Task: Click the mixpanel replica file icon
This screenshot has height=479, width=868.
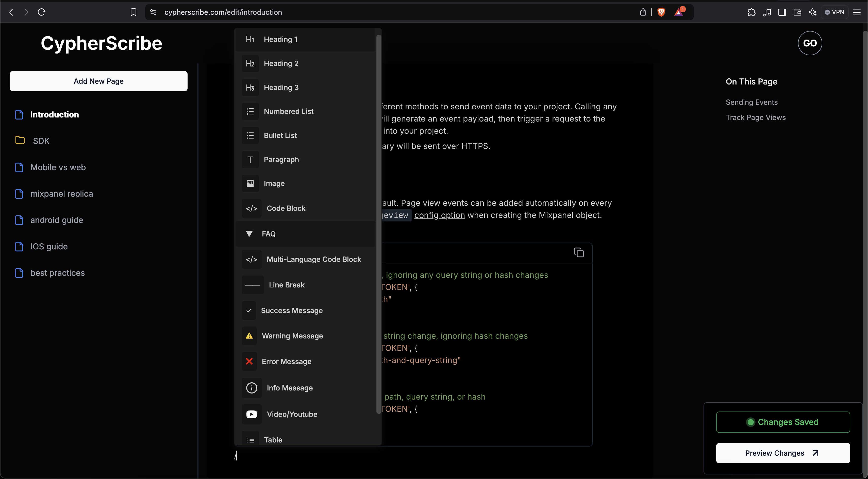Action: pyautogui.click(x=19, y=194)
